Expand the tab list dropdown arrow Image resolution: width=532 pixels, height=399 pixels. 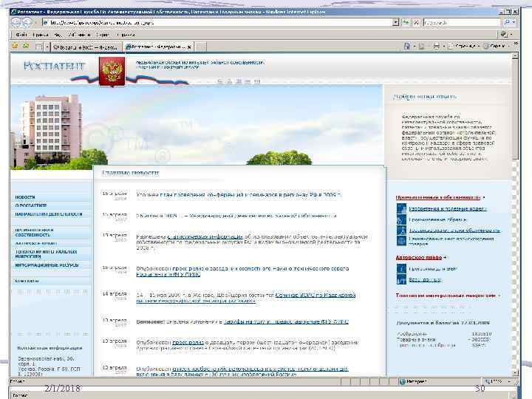pos(47,47)
